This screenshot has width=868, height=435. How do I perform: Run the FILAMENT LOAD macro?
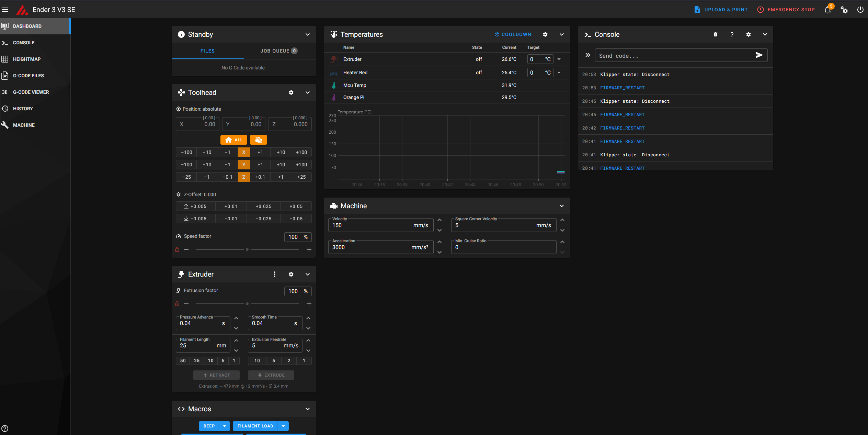[255, 426]
